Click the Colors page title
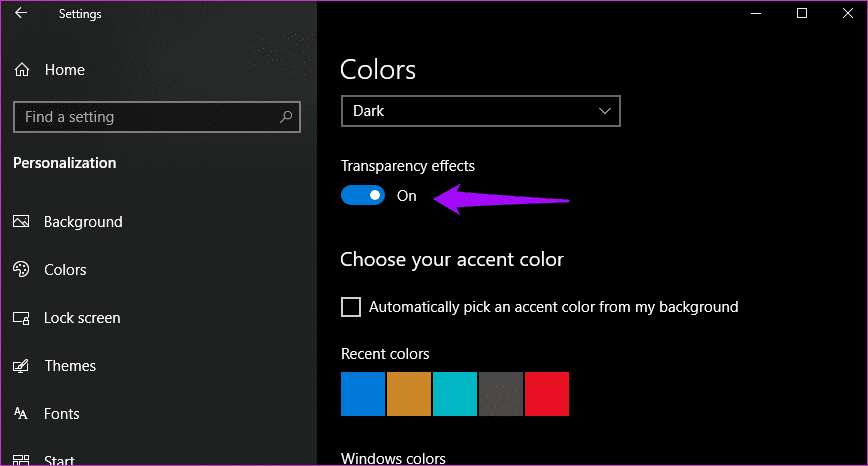 [378, 70]
